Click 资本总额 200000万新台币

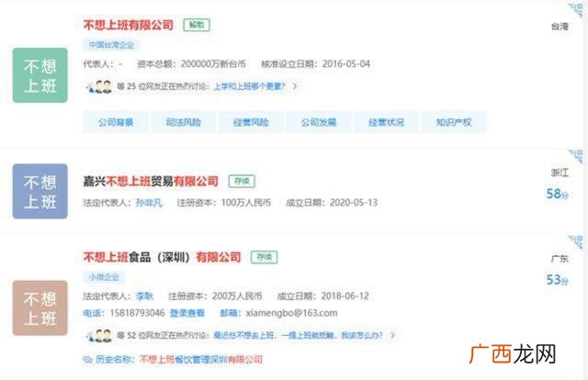coord(192,64)
